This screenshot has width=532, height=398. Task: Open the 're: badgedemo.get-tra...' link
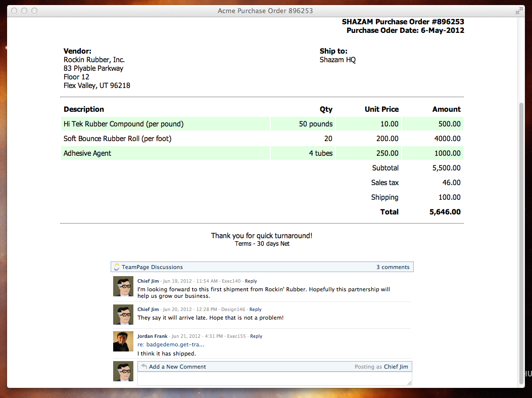171,344
